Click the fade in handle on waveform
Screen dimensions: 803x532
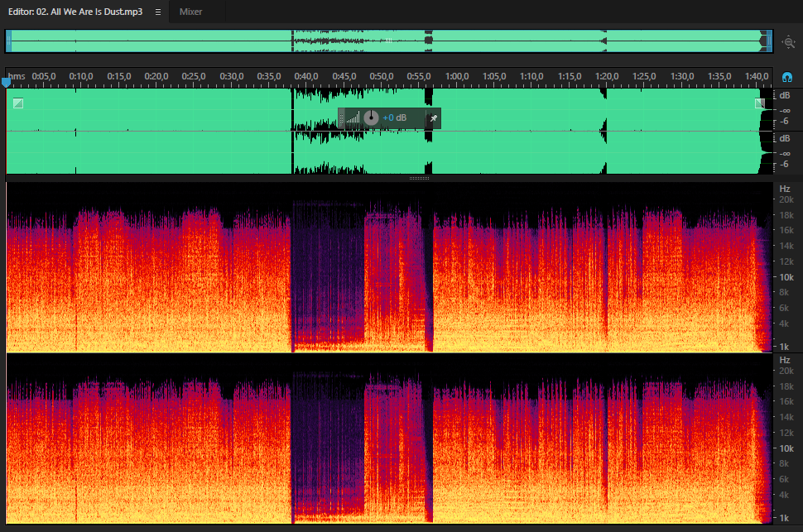tap(18, 103)
